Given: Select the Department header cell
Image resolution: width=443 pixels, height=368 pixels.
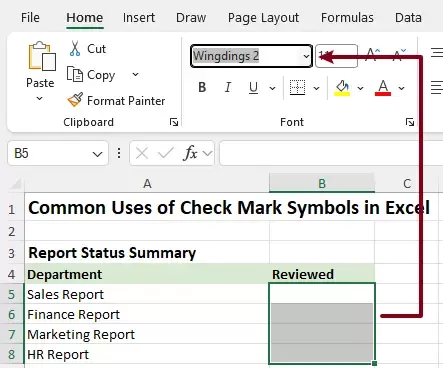Looking at the screenshot, I should (147, 274).
